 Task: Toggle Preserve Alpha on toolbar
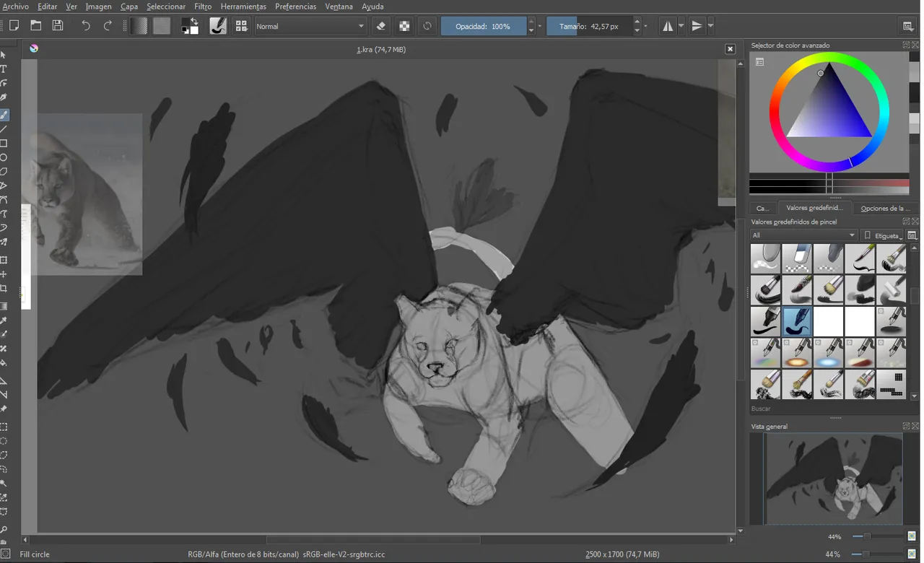tap(404, 26)
